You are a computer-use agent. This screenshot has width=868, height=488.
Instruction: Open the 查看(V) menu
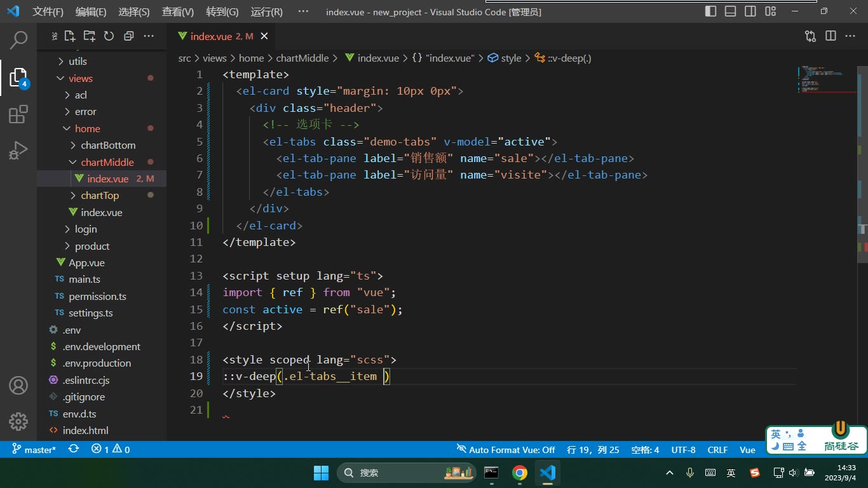click(178, 11)
